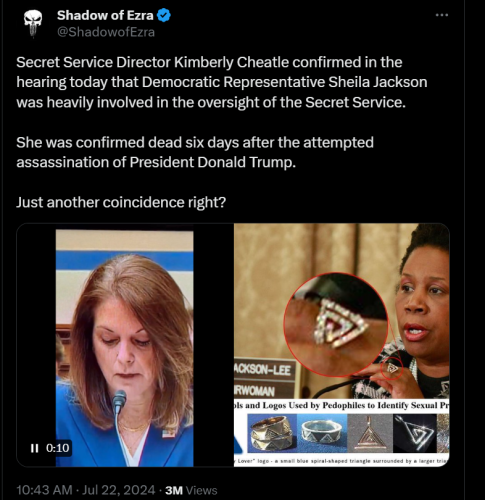
Task: Open the @ShadowofEzra handle link
Action: click(106, 32)
